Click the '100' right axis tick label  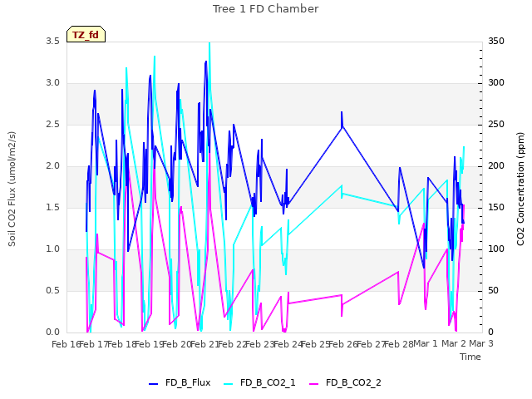tap(496, 249)
